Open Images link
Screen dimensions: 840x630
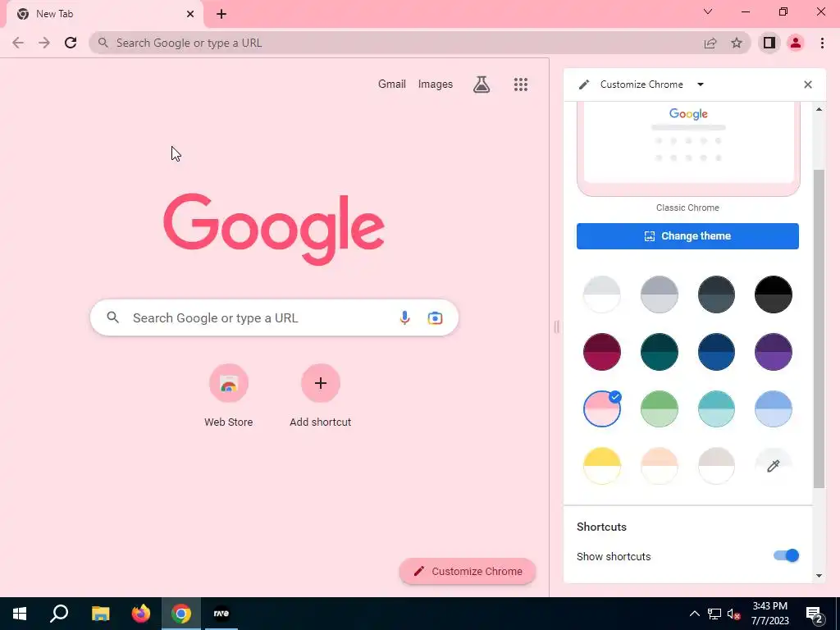(435, 84)
